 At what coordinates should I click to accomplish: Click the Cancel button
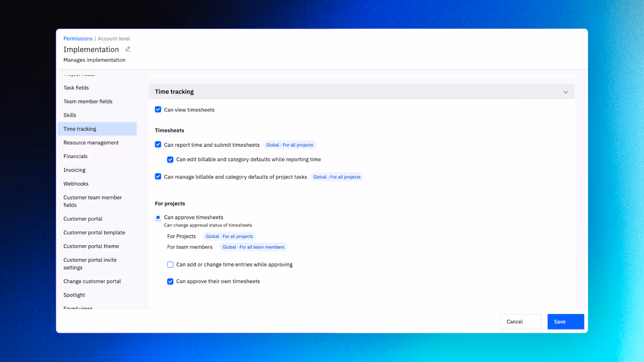[521, 322]
